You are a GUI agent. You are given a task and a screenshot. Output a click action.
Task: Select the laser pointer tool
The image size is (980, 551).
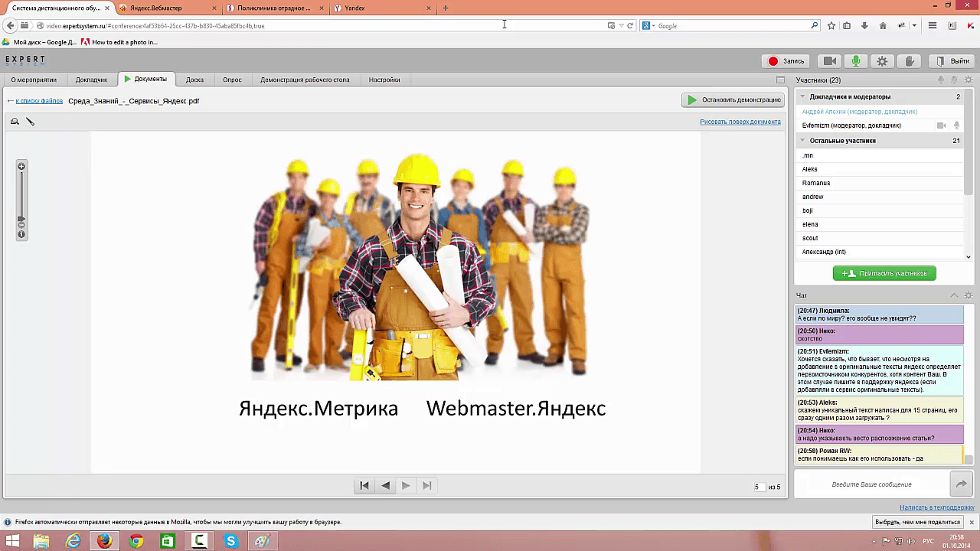tap(31, 122)
